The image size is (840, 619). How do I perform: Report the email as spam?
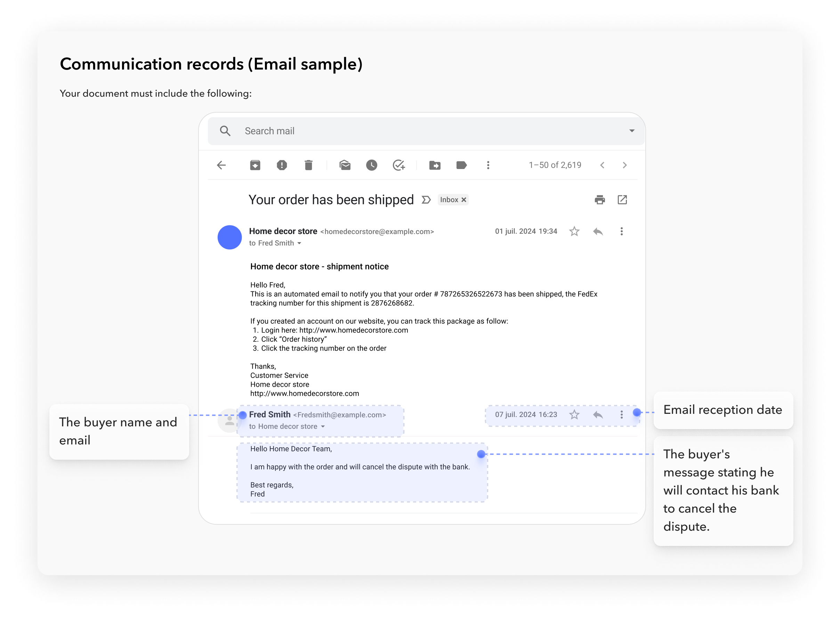click(282, 165)
